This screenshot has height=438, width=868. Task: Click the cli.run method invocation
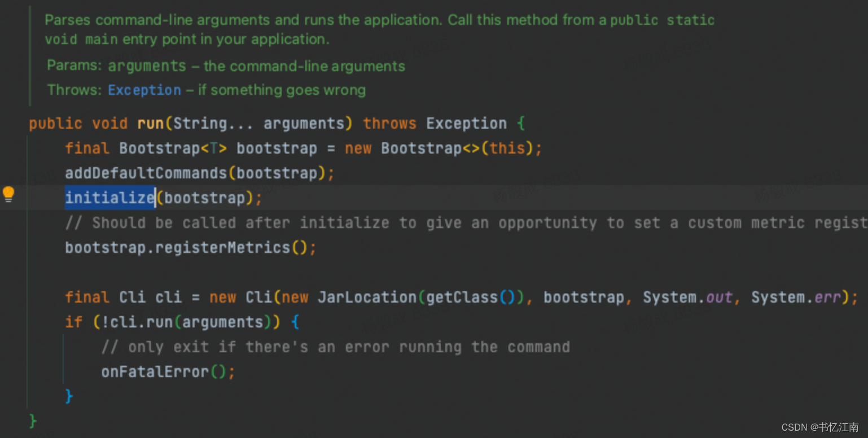[141, 321]
